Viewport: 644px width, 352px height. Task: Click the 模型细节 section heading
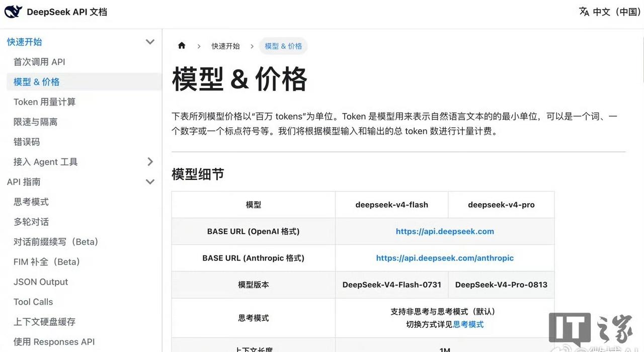pos(198,174)
